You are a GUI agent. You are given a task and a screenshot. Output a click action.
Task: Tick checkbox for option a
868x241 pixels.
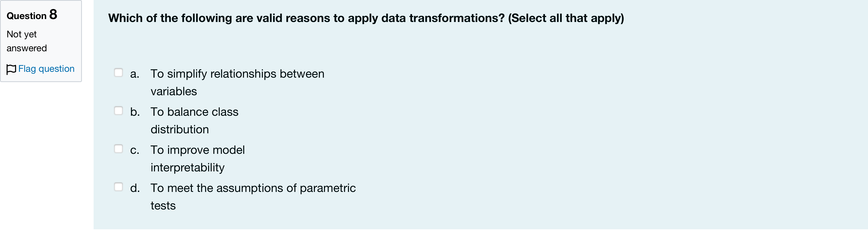pos(118,73)
